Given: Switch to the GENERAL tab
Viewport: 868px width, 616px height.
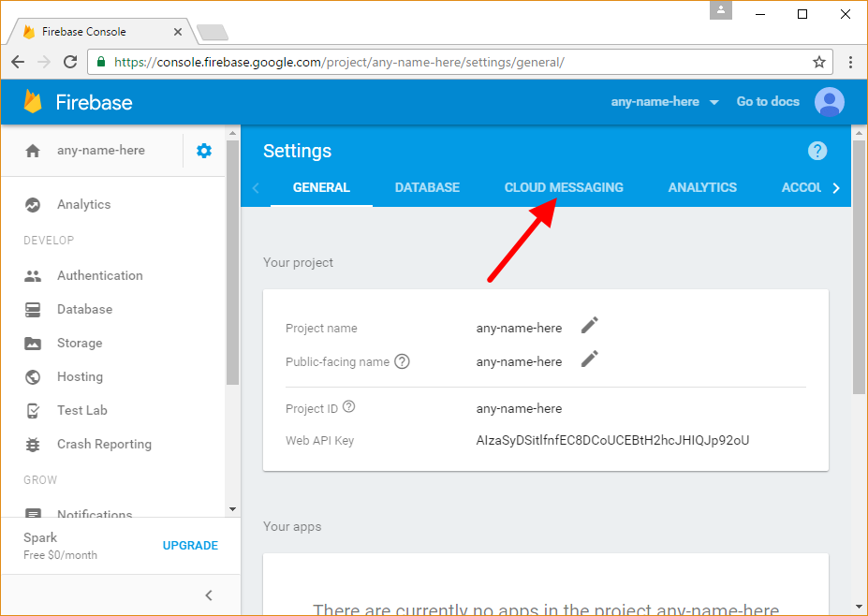Looking at the screenshot, I should [321, 187].
